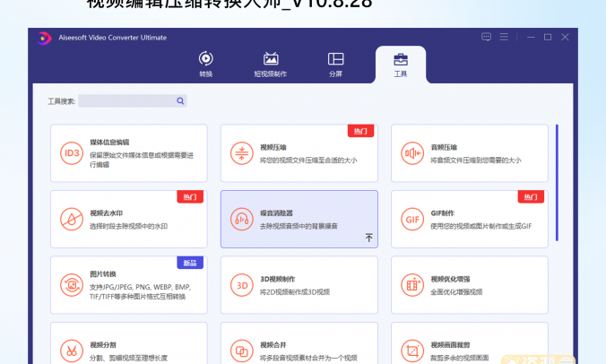Open 视频画面裁剪 tool title
606x364 pixels.
[450, 344]
